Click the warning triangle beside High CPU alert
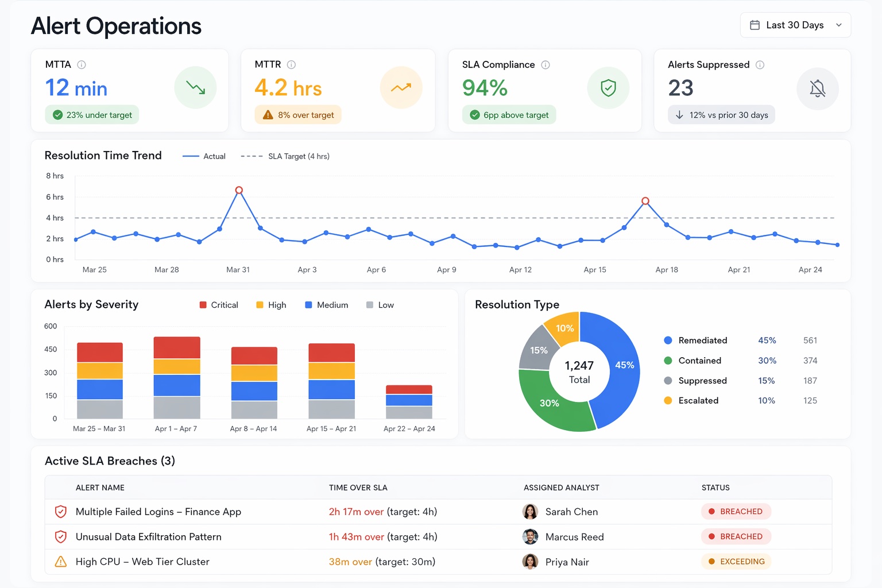 60,562
